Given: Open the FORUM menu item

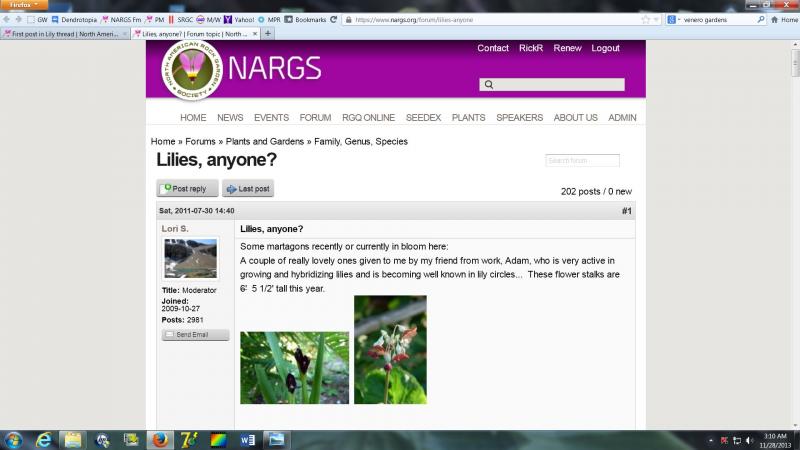Looking at the screenshot, I should [315, 117].
